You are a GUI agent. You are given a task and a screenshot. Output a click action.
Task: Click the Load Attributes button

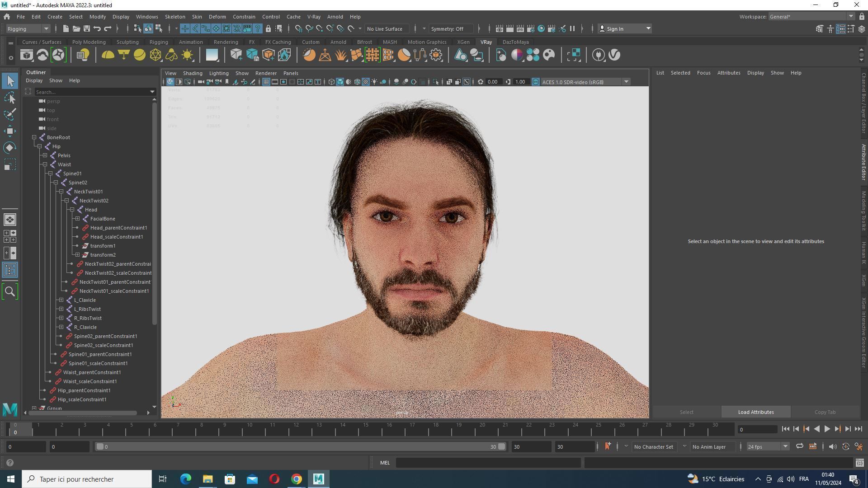pyautogui.click(x=755, y=412)
